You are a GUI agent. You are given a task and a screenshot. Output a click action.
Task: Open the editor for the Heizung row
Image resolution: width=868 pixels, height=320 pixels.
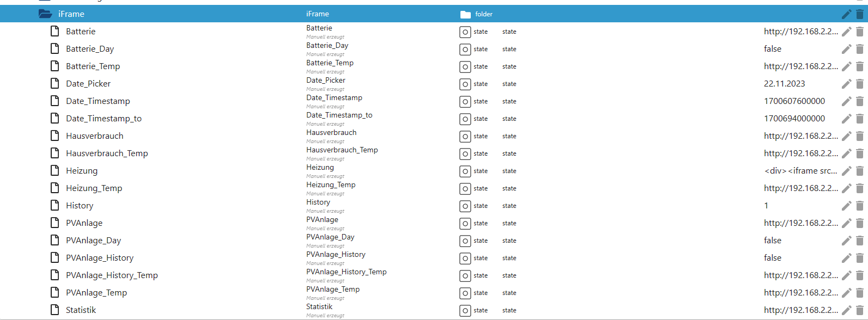point(846,171)
